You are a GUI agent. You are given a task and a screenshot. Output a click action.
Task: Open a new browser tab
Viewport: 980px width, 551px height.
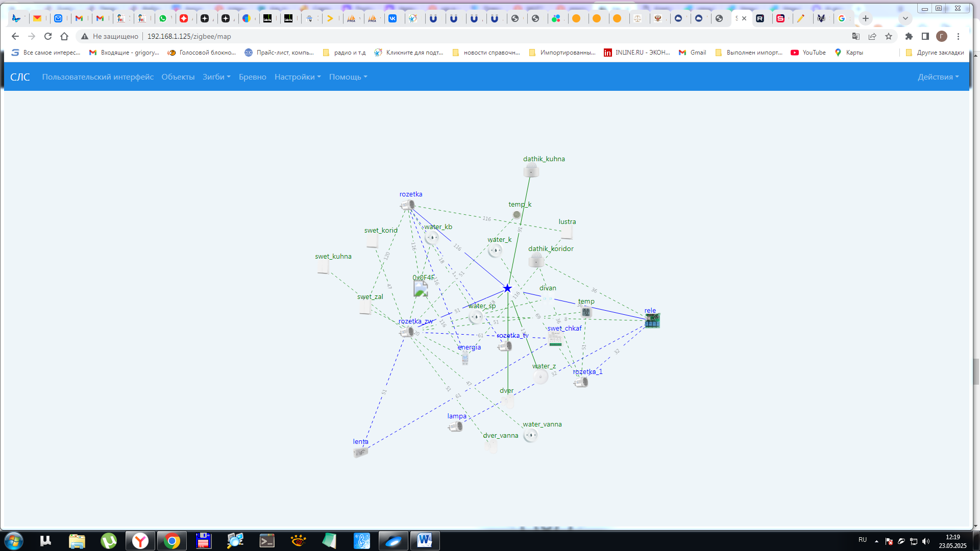866,18
